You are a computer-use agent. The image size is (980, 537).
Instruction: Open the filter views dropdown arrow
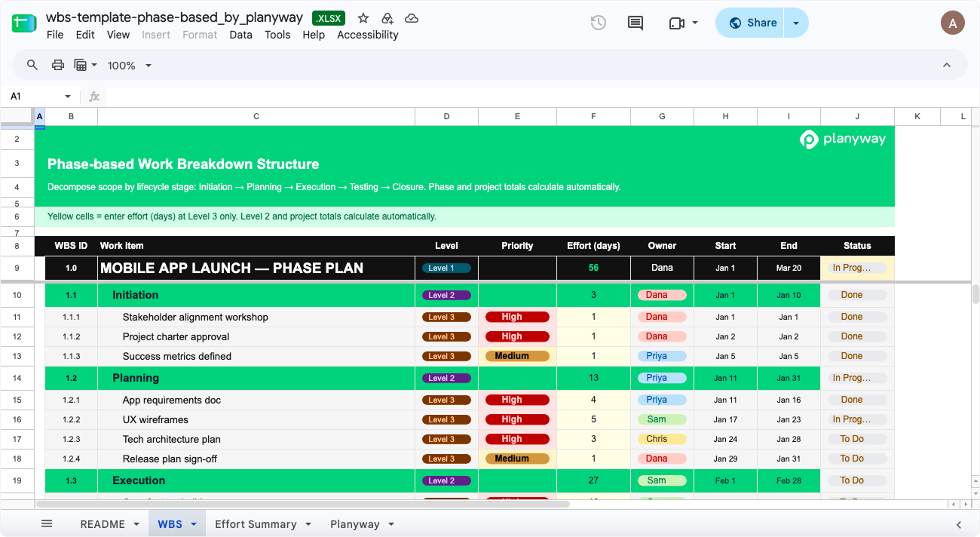coord(94,66)
